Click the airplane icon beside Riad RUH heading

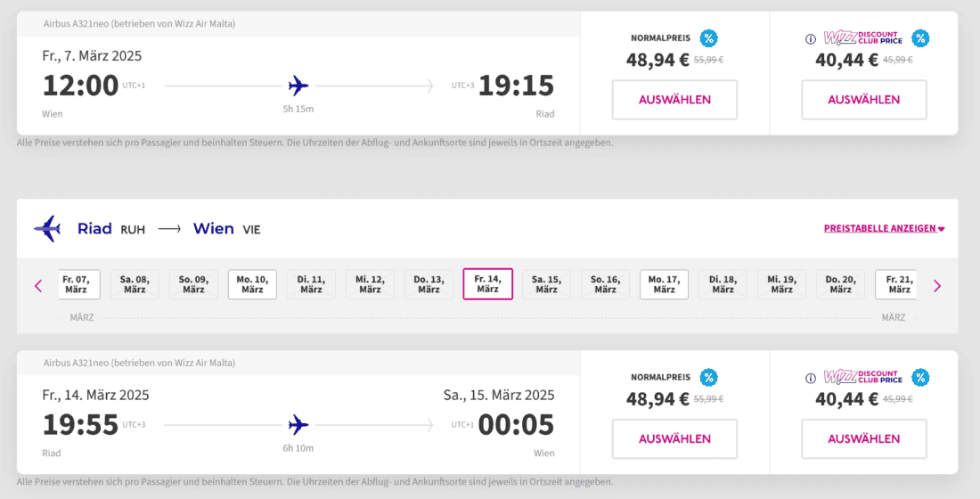point(47,229)
